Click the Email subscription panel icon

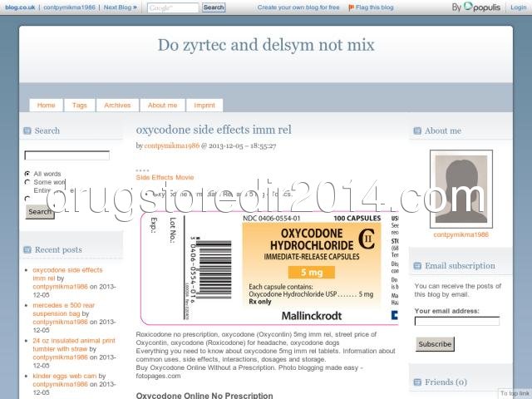click(x=417, y=266)
